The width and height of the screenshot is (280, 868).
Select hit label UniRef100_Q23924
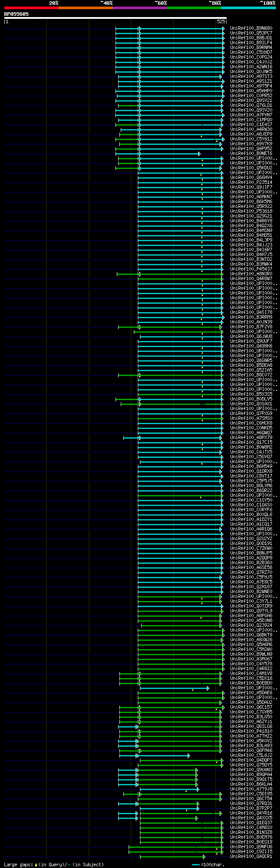(251, 625)
